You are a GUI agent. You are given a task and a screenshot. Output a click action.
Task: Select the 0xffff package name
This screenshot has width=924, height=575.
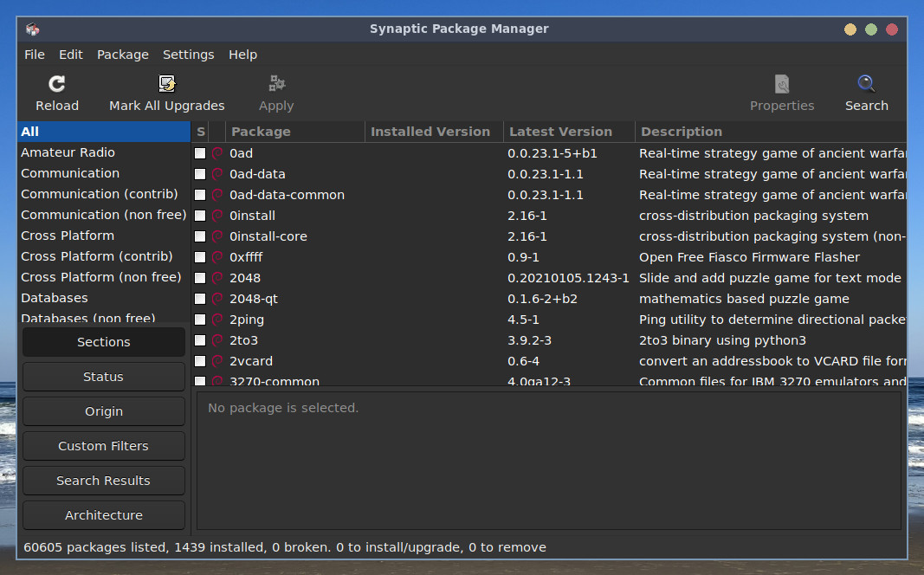pos(246,257)
